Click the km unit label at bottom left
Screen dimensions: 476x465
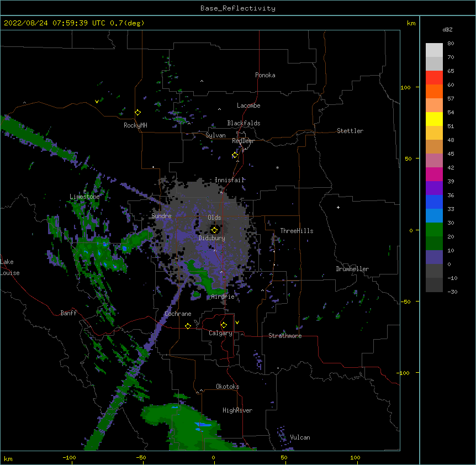pyautogui.click(x=8, y=459)
